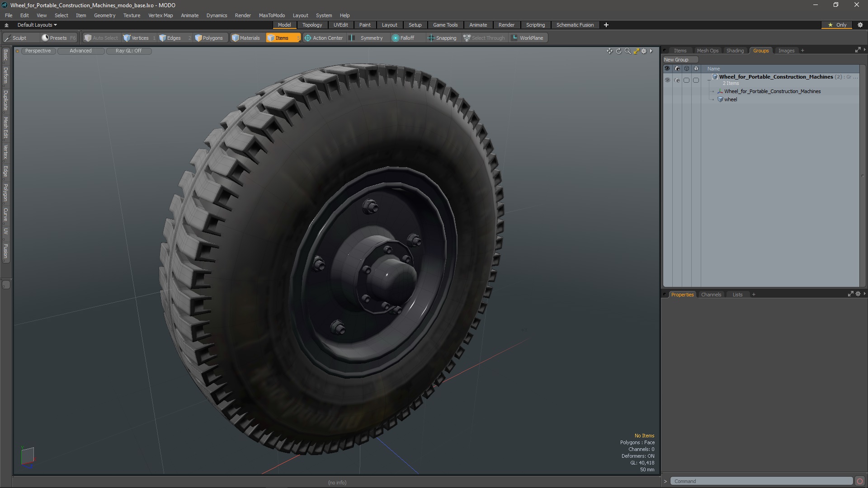Click the New Group button
Screen dimensions: 868x488
[x=680, y=60]
